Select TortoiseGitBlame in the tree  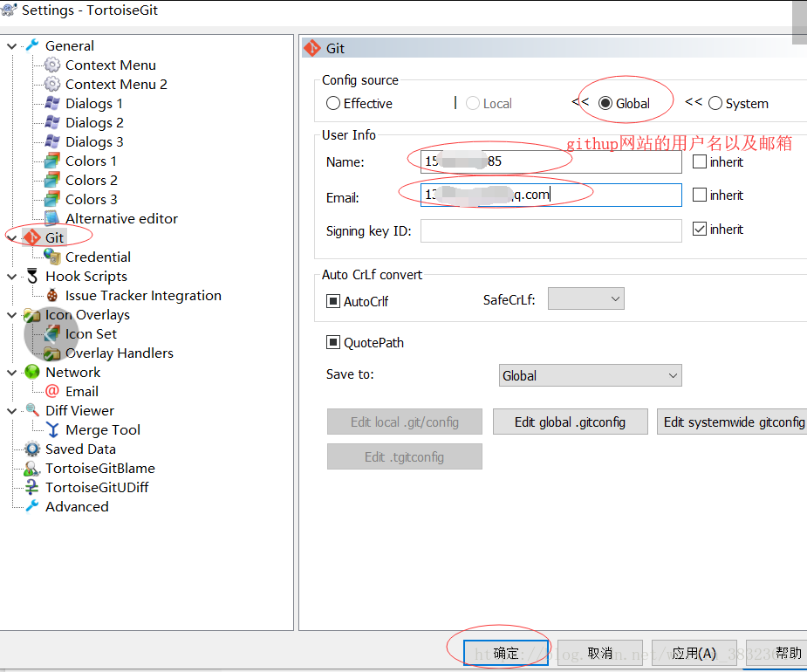coord(99,468)
